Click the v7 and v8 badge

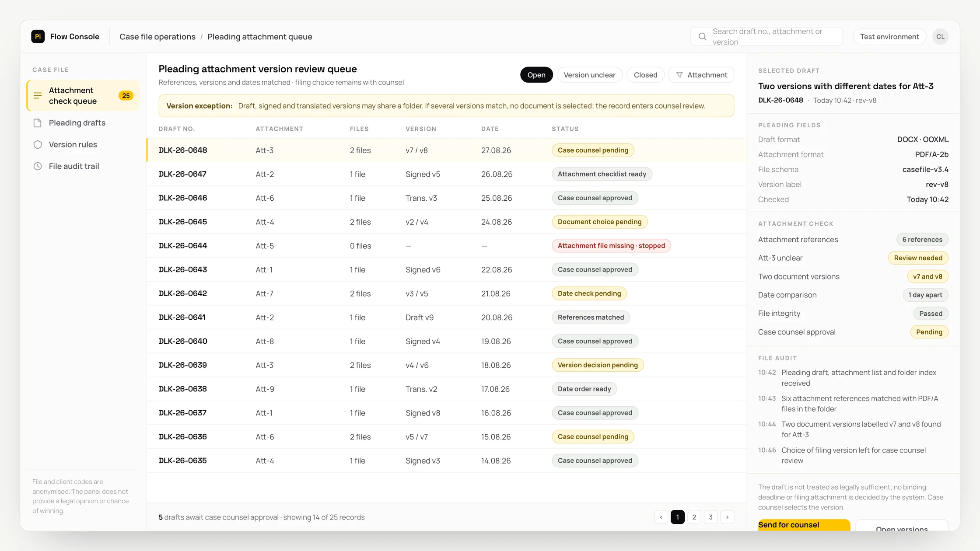tap(927, 276)
